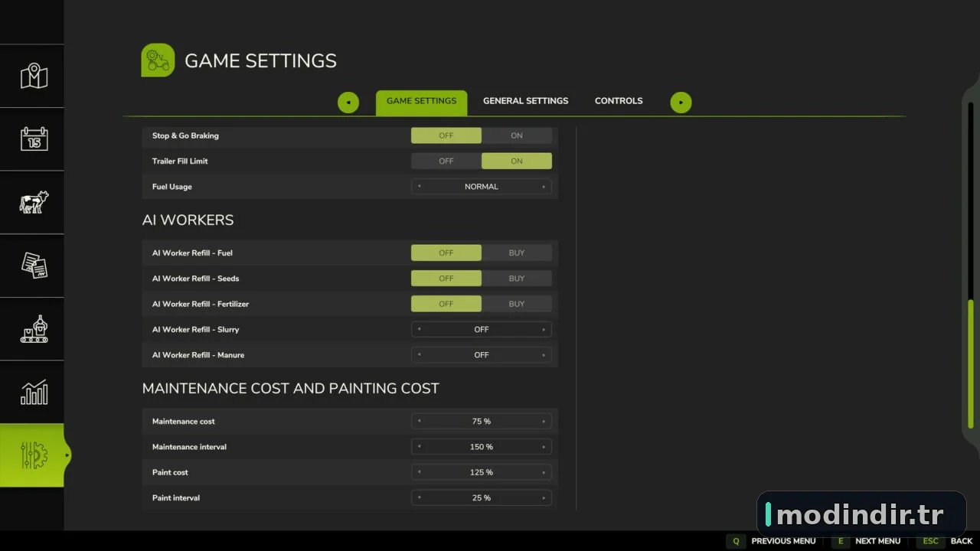The width and height of the screenshot is (980, 551).
Task: Click Previous Menu button
Action: (783, 541)
